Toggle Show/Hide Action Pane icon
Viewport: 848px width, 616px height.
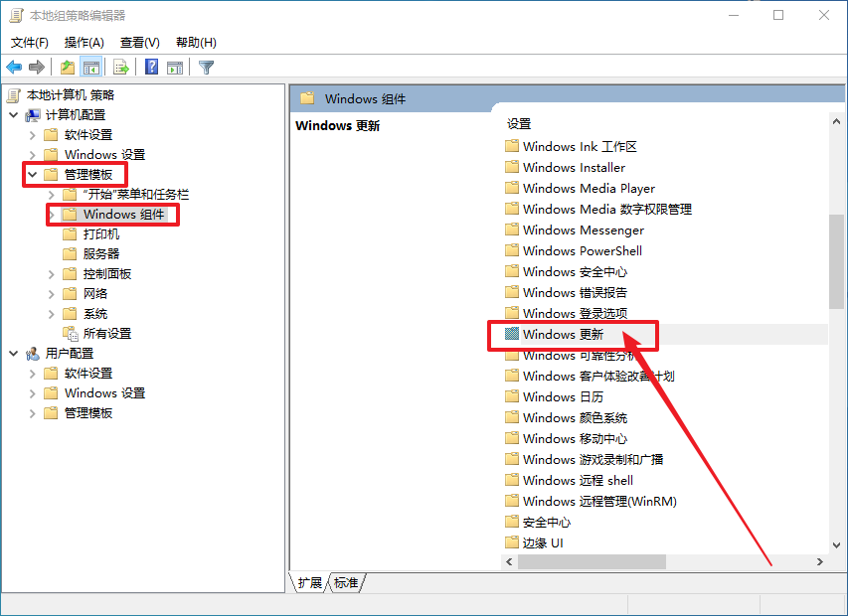click(x=175, y=68)
